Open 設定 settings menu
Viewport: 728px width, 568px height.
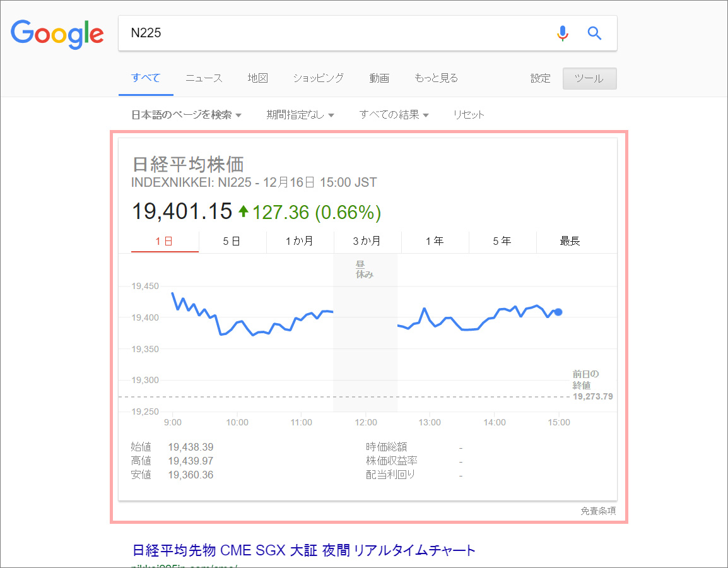coord(541,78)
